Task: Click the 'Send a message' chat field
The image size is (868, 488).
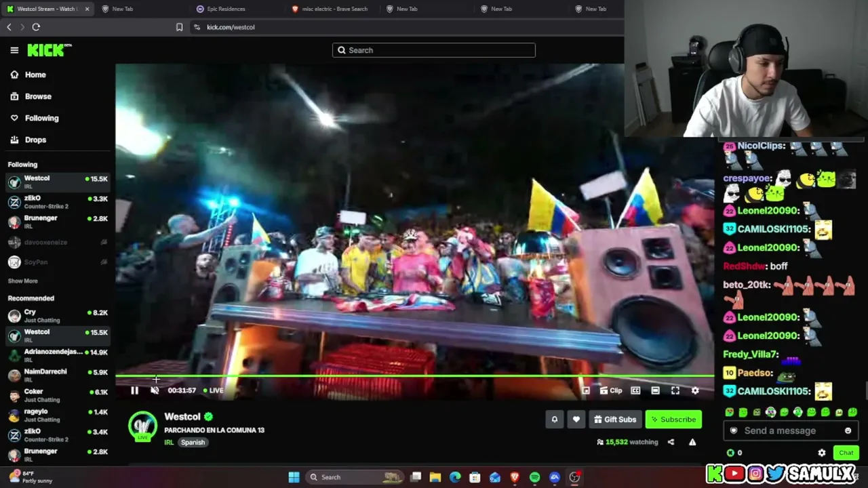Action: pyautogui.click(x=791, y=430)
